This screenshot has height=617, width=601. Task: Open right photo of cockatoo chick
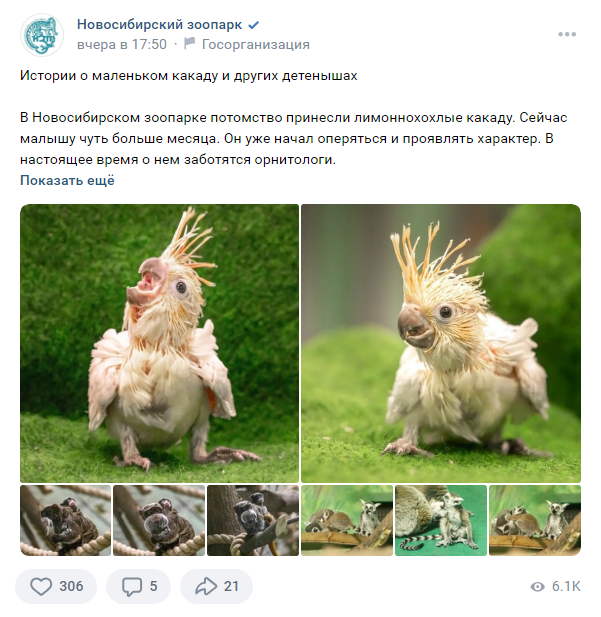pos(441,343)
